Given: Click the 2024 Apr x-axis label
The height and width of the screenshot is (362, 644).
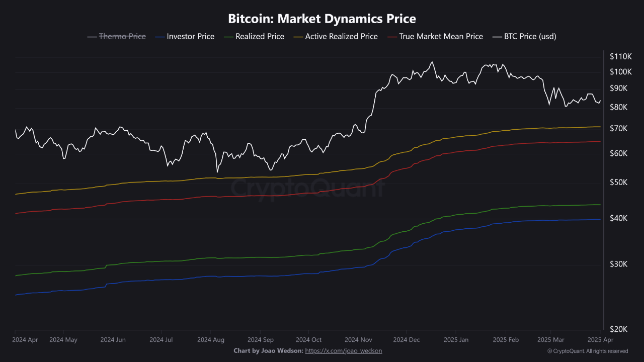Looking at the screenshot, I should tap(25, 340).
